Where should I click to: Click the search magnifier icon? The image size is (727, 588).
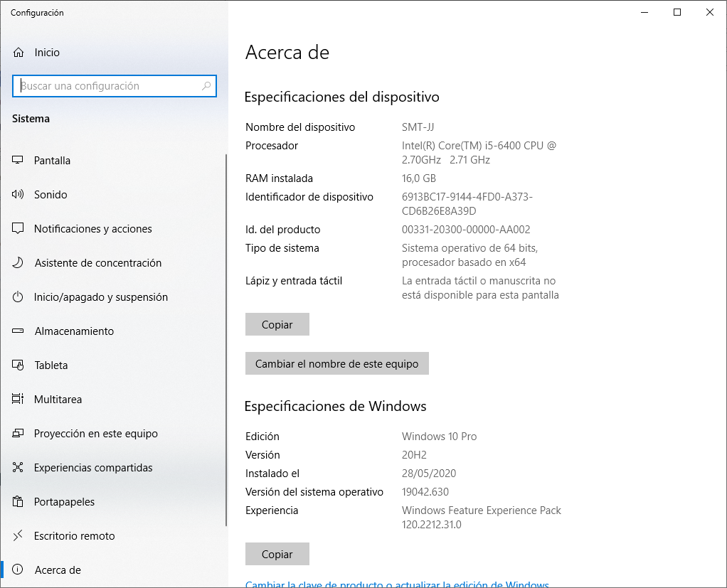point(206,86)
